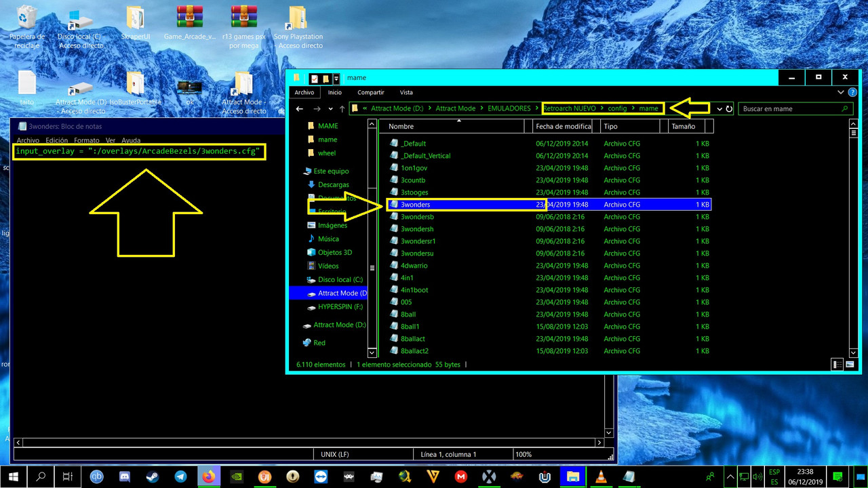
Task: Click config in the address breadcrumb
Action: pos(617,108)
